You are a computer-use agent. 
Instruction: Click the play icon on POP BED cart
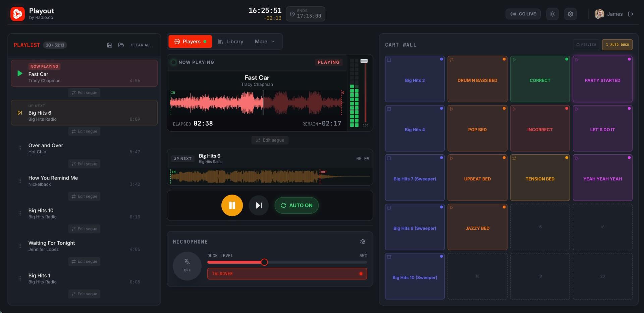[x=451, y=109]
